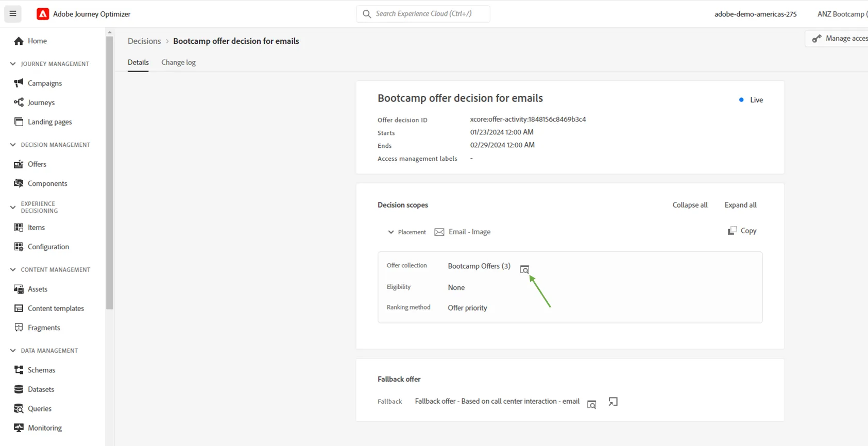Collapse the Email - Image placement
The width and height of the screenshot is (868, 446).
pos(391,232)
